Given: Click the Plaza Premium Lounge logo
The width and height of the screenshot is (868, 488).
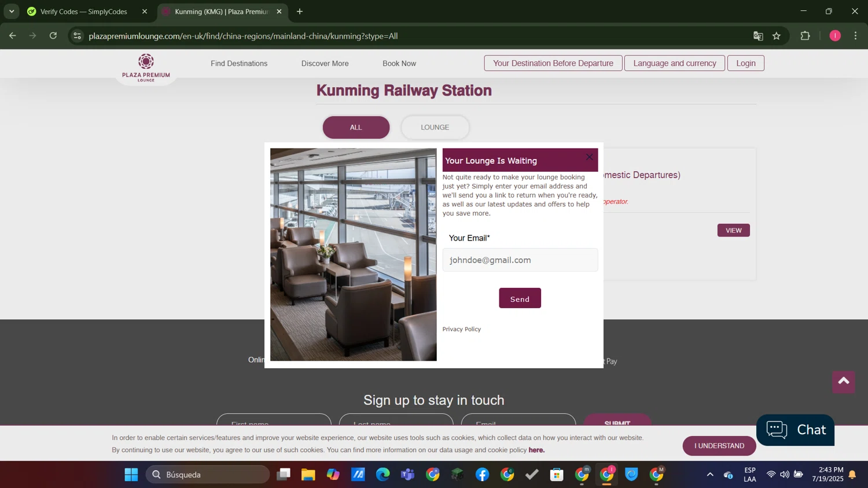Looking at the screenshot, I should pyautogui.click(x=146, y=68).
